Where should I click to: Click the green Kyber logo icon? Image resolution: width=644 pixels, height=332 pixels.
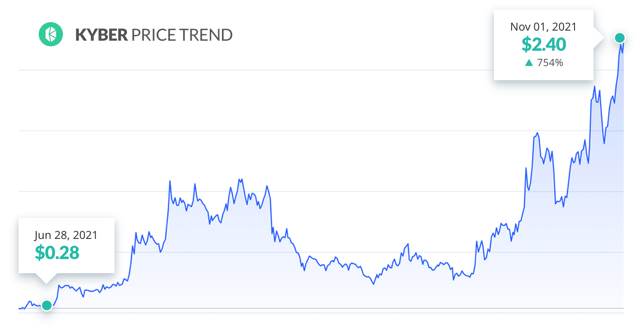[51, 34]
